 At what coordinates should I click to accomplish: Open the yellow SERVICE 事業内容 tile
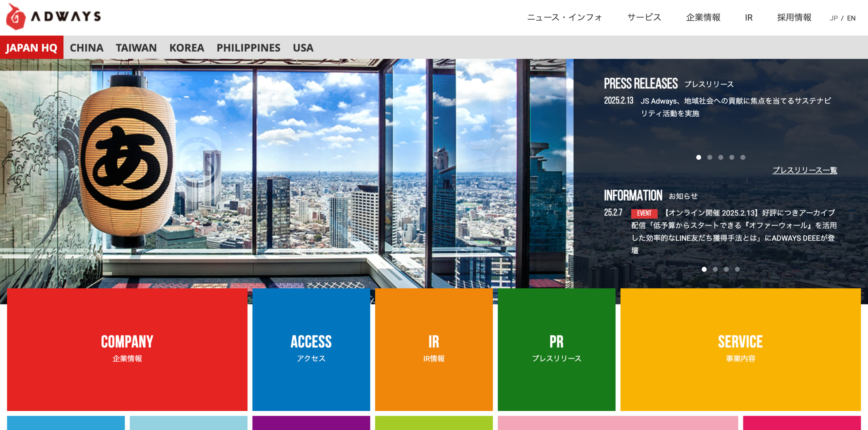point(741,350)
